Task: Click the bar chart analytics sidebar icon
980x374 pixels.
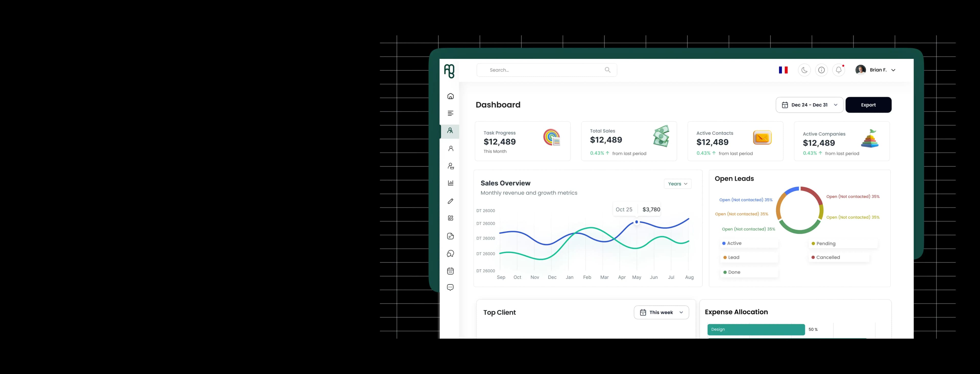Action: tap(450, 183)
